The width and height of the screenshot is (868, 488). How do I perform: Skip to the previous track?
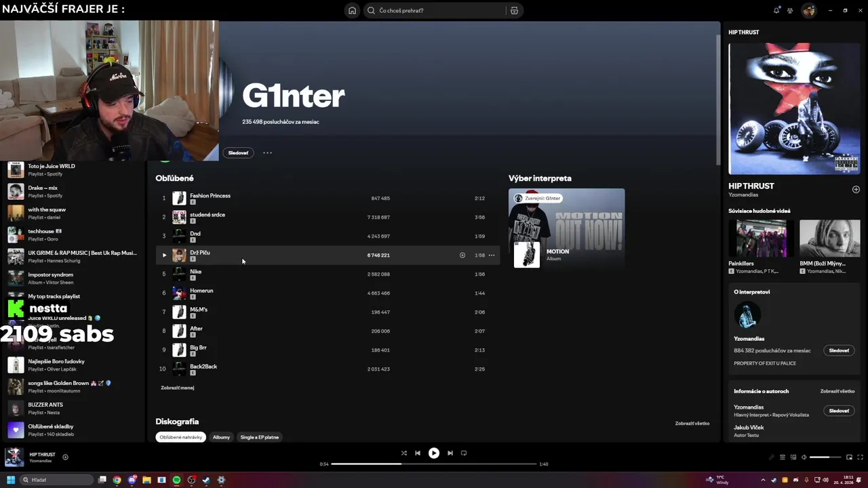(418, 453)
